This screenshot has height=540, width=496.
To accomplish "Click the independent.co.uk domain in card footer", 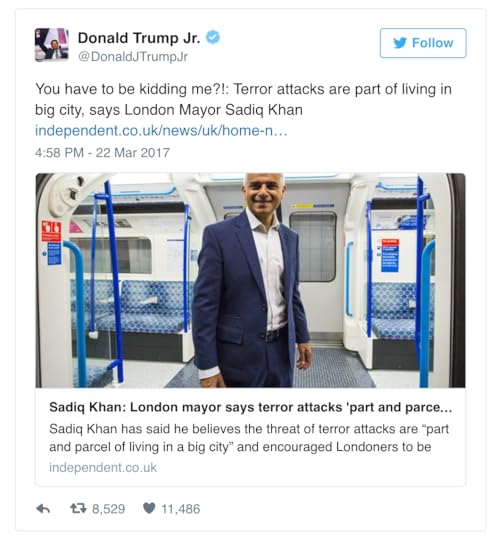I will tap(103, 467).
